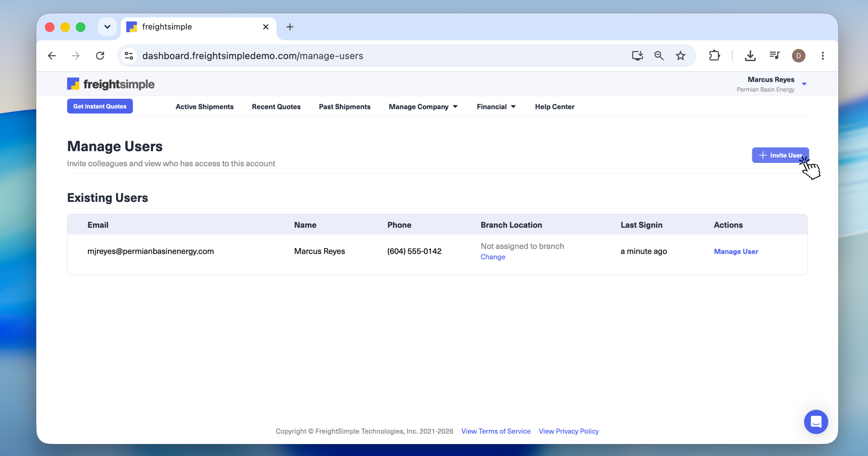Click Change branch location link
868x456 pixels.
click(x=493, y=257)
